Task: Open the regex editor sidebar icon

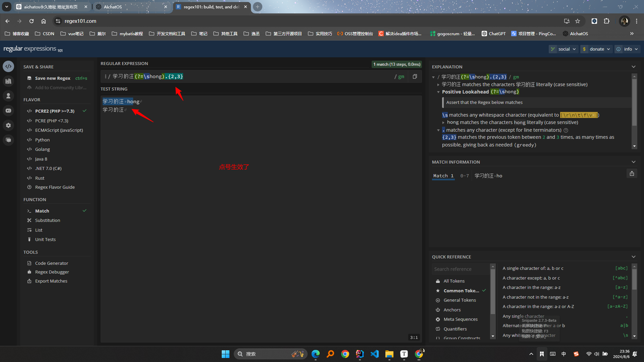Action: pos(8,66)
